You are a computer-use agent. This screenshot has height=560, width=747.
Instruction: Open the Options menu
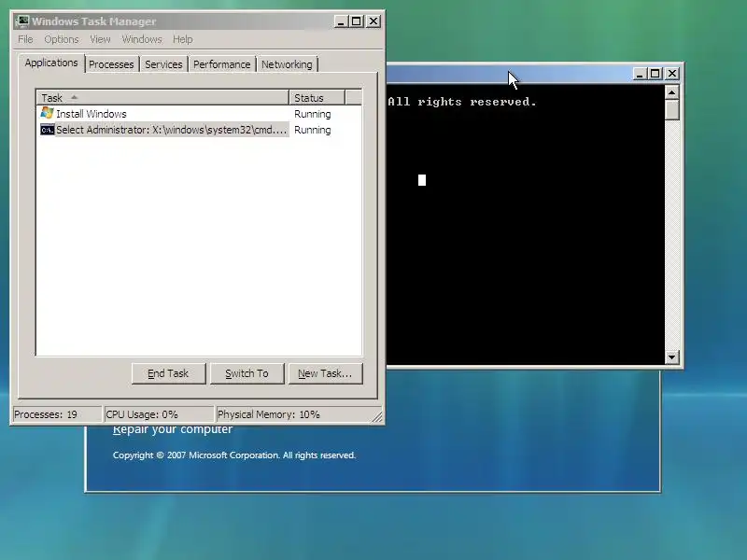[x=62, y=39]
